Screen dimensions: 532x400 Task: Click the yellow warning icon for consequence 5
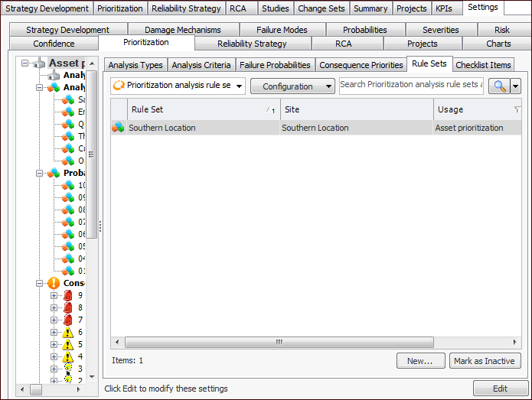[x=68, y=344]
